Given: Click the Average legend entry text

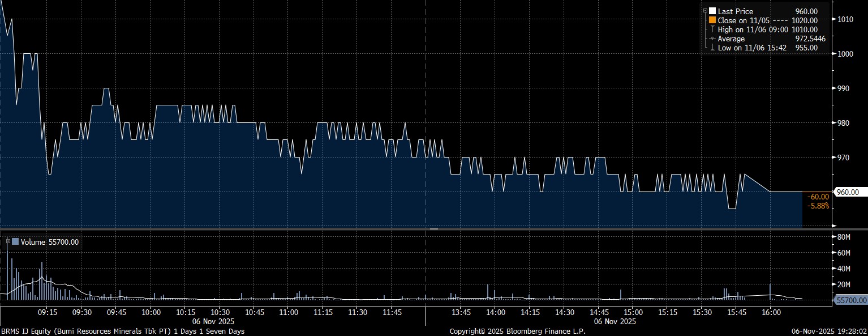Looking at the screenshot, I should 731,39.
